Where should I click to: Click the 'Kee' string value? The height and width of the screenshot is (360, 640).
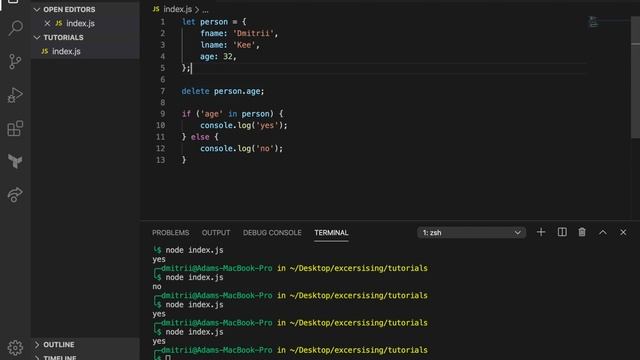point(244,45)
